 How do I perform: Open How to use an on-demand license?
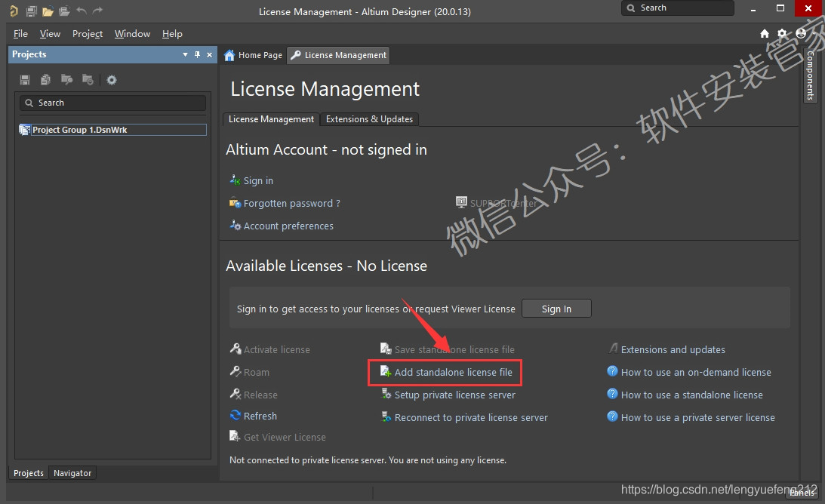(x=696, y=372)
